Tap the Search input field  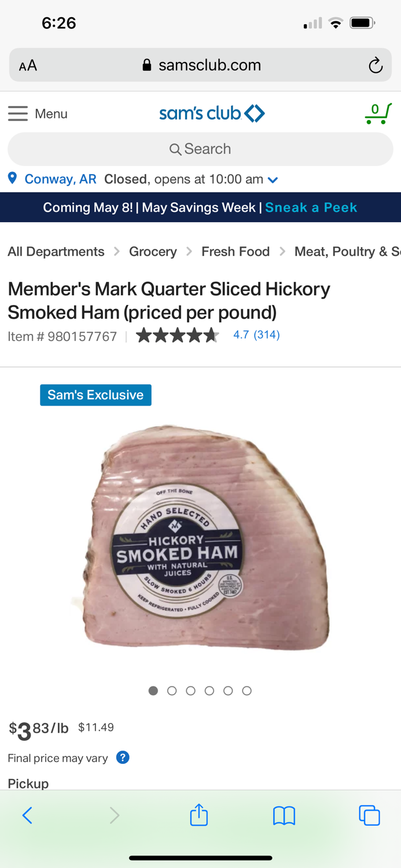click(x=200, y=149)
